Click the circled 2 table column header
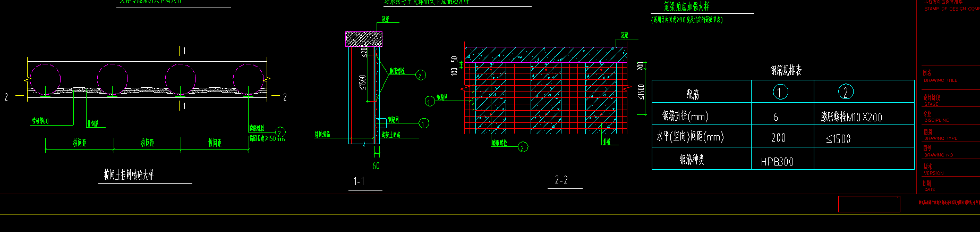 846,92
